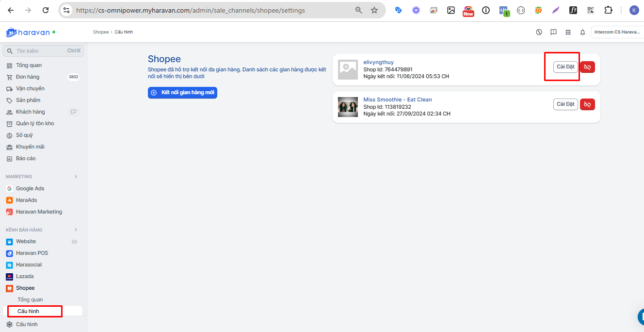
Task: Click Shopee in the breadcrumb
Action: (101, 32)
